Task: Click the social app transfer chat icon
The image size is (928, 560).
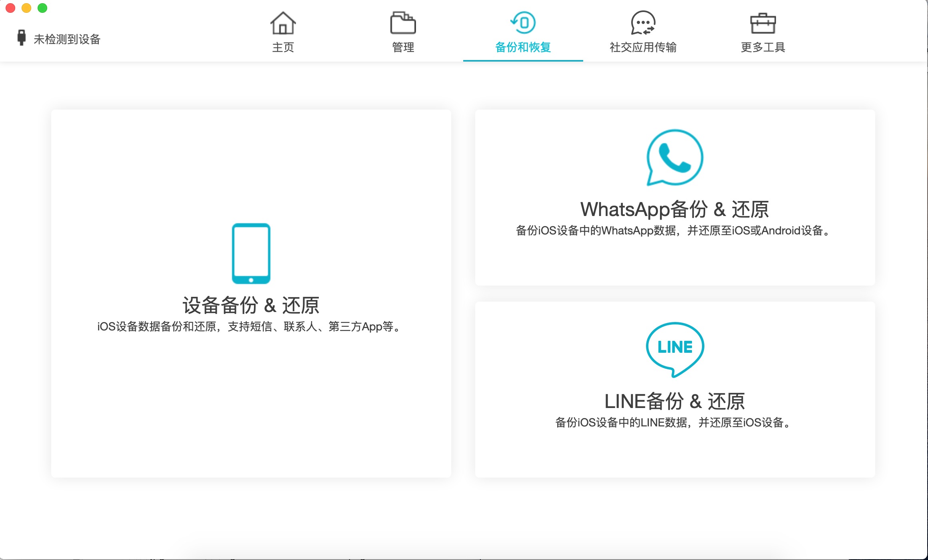Action: 643,23
